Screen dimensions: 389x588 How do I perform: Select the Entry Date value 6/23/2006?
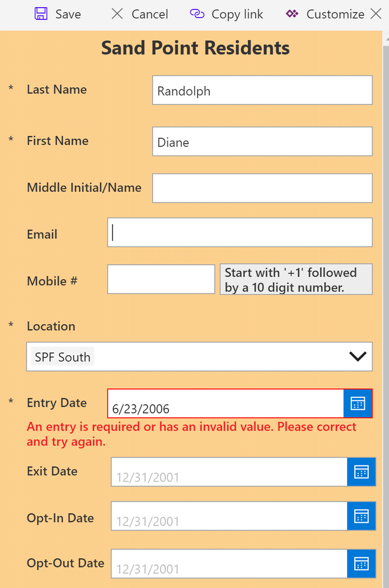click(x=230, y=404)
